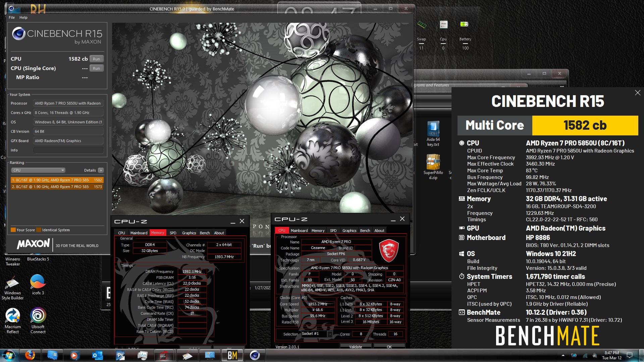644x362 pixels.
Task: Minimize the CPU-Z Memory window
Action: pyautogui.click(x=233, y=222)
